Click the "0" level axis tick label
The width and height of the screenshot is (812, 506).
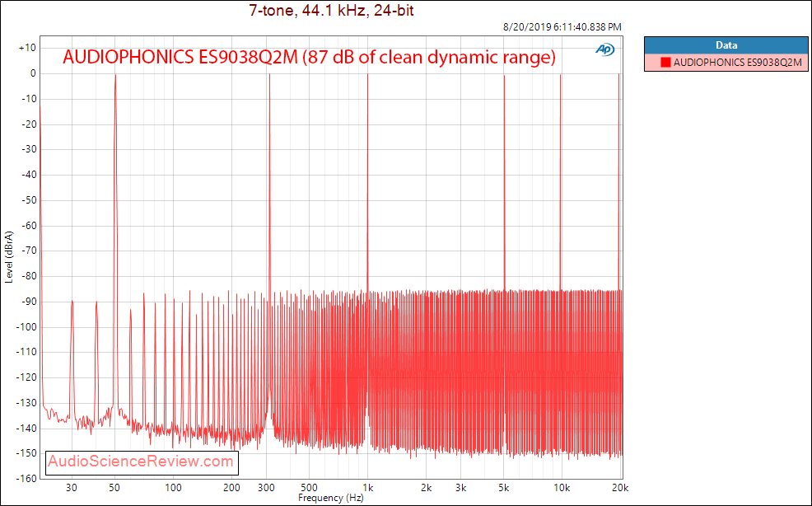[x=33, y=73]
